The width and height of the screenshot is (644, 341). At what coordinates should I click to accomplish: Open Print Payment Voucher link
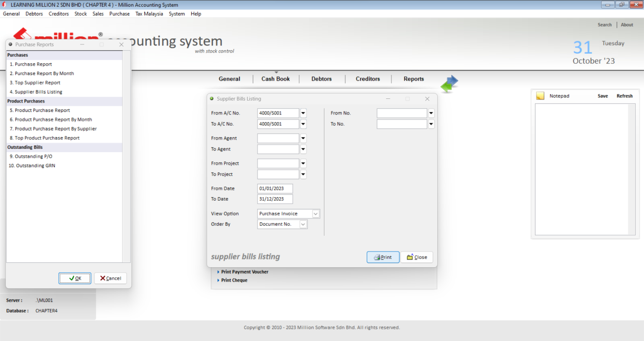click(244, 272)
